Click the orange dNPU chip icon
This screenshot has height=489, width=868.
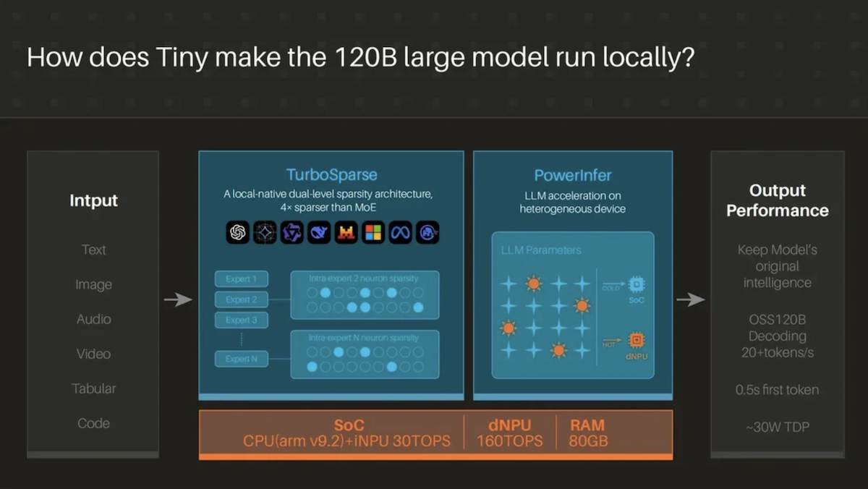(637, 340)
